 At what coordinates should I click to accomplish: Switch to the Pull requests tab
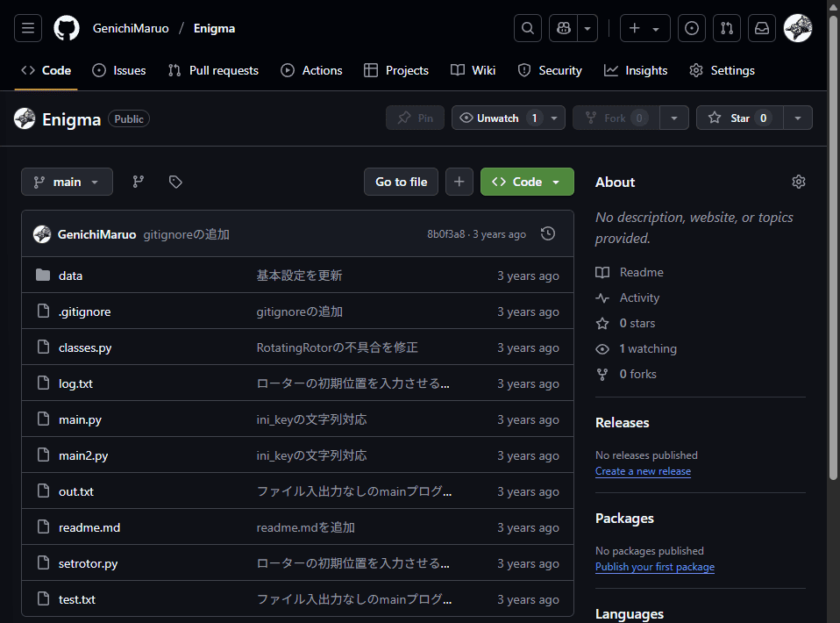coord(213,70)
